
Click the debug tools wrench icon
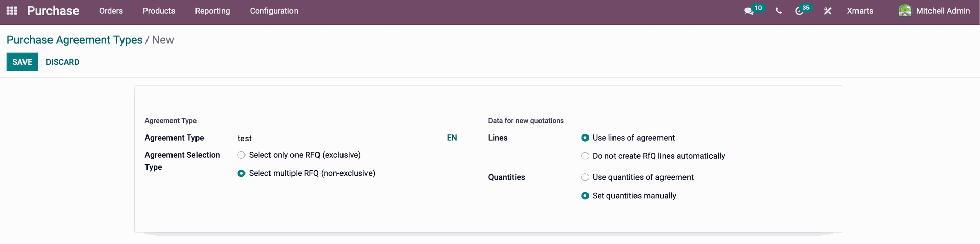(x=828, y=11)
